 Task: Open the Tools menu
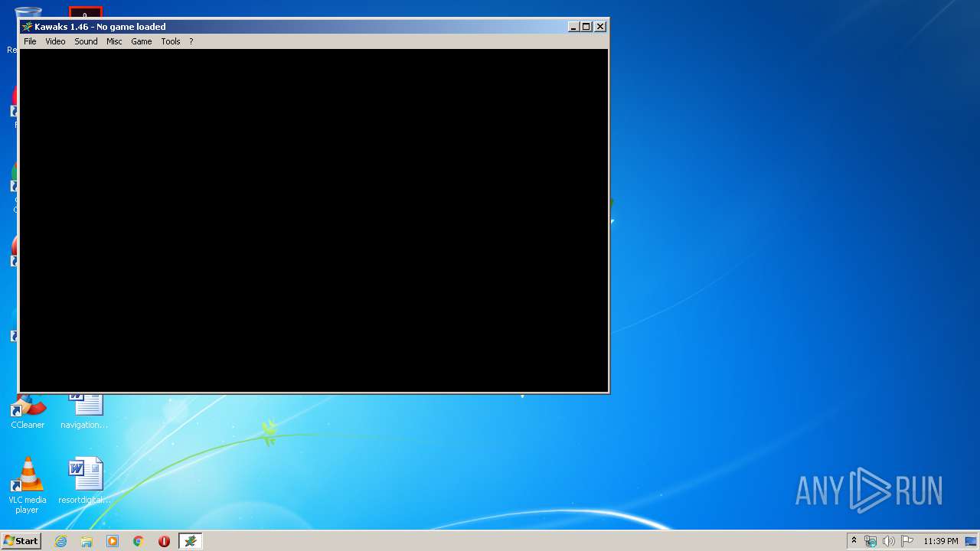coord(171,41)
